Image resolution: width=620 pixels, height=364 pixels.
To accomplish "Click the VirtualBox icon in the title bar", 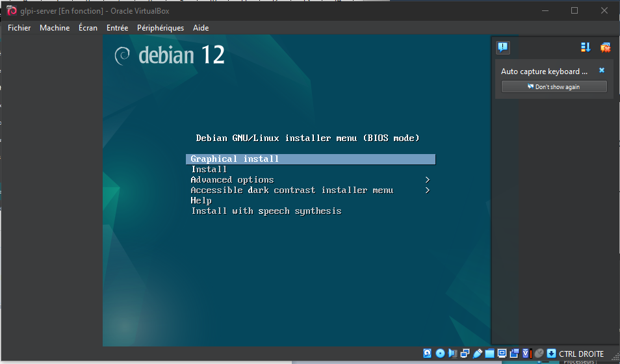I will [x=12, y=10].
